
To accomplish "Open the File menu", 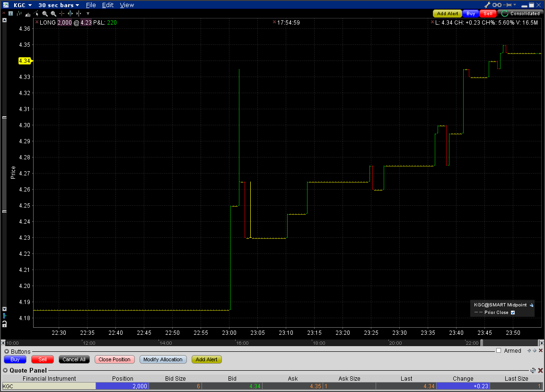I will click(91, 5).
